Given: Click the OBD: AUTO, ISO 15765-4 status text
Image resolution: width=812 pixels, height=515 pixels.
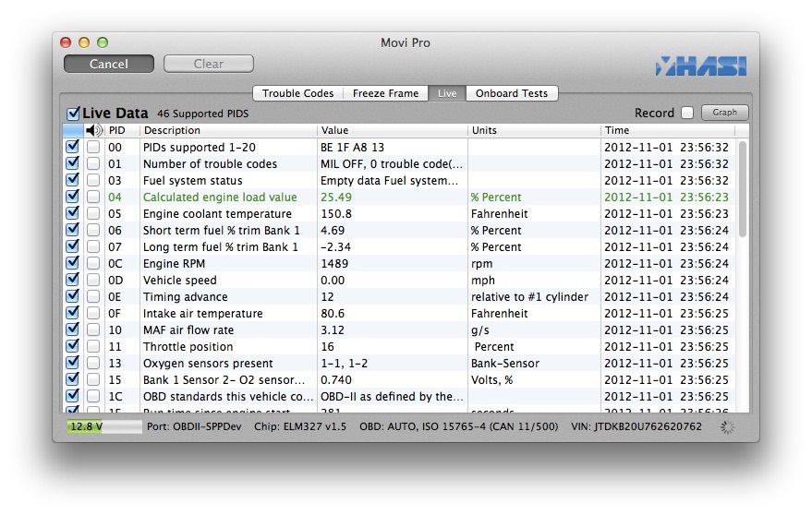Looking at the screenshot, I should click(x=459, y=426).
